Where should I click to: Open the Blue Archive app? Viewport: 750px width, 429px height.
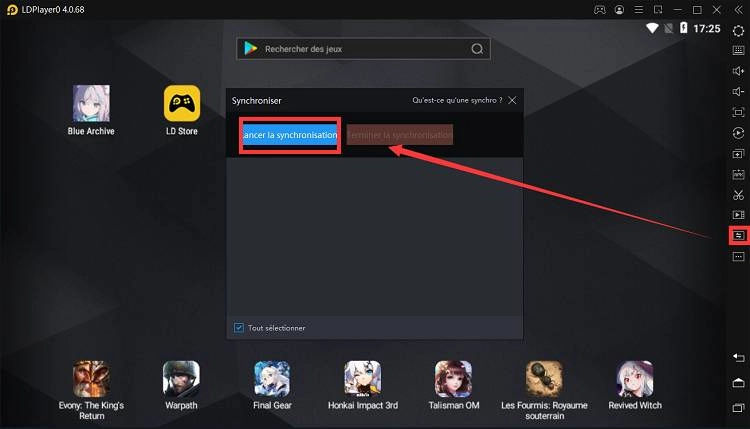tap(91, 103)
